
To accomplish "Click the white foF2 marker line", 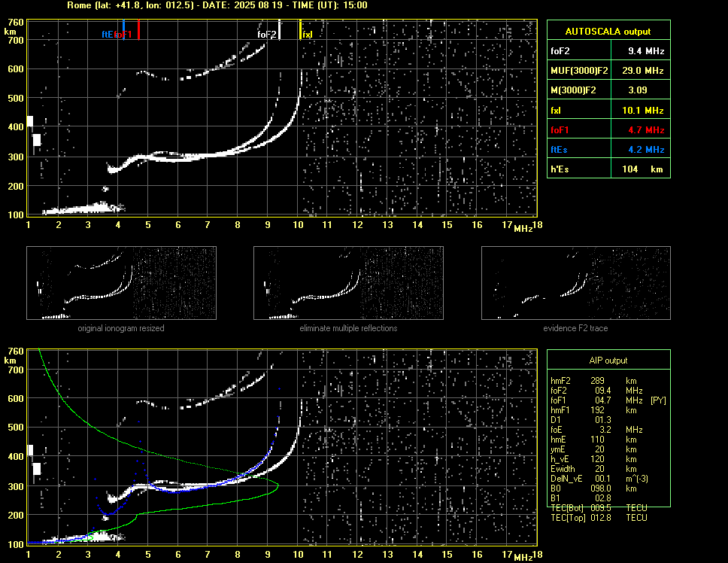I will tap(279, 29).
